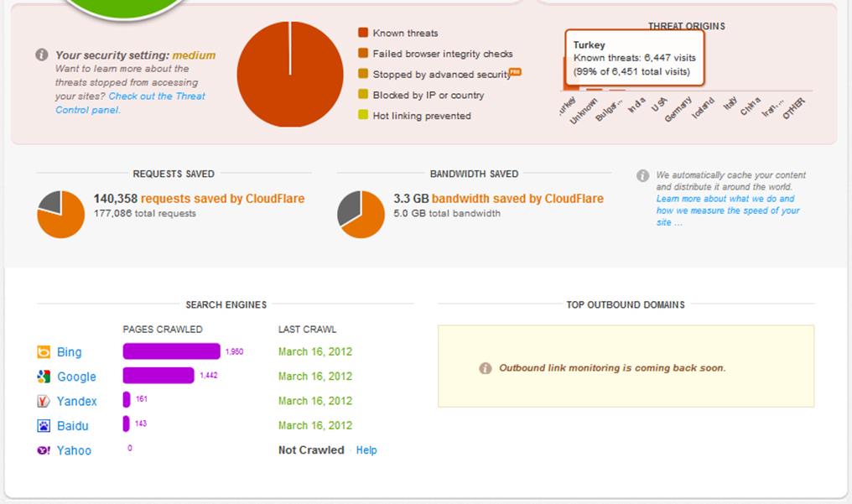
Task: Click the 1,442 pages crawled value
Action: (209, 376)
